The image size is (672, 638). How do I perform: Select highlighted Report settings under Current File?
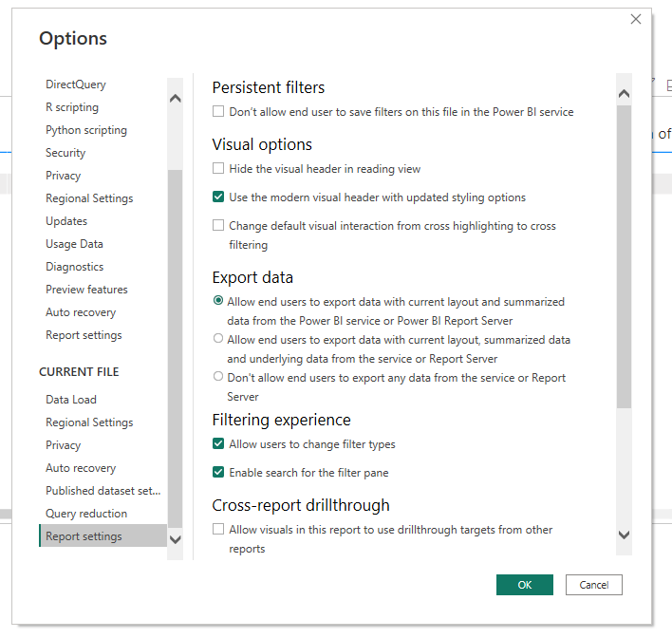pos(103,535)
